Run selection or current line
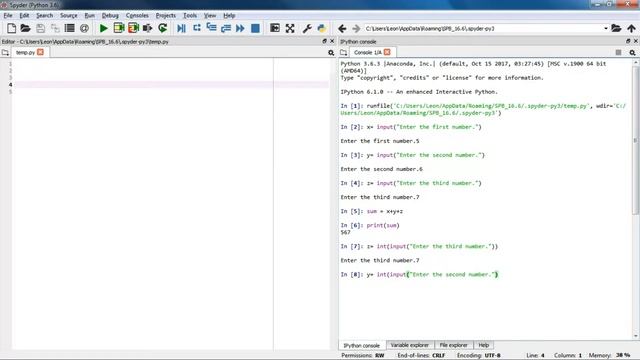Viewport: 640px width, 360px height. (147, 28)
